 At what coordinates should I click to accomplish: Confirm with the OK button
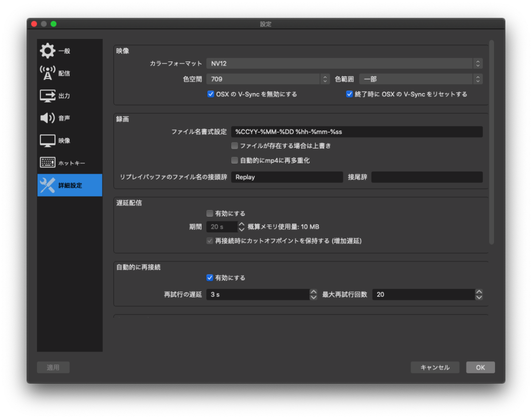tap(481, 368)
